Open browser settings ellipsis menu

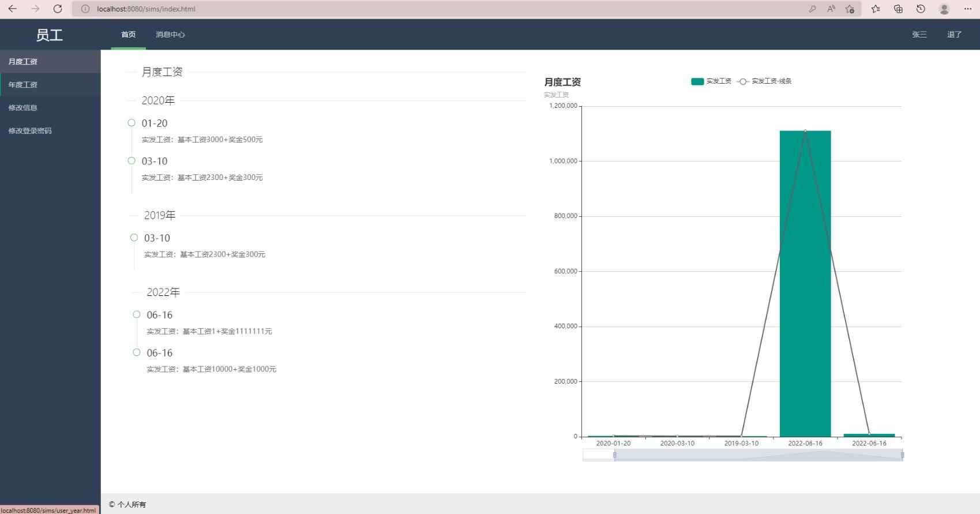click(968, 9)
